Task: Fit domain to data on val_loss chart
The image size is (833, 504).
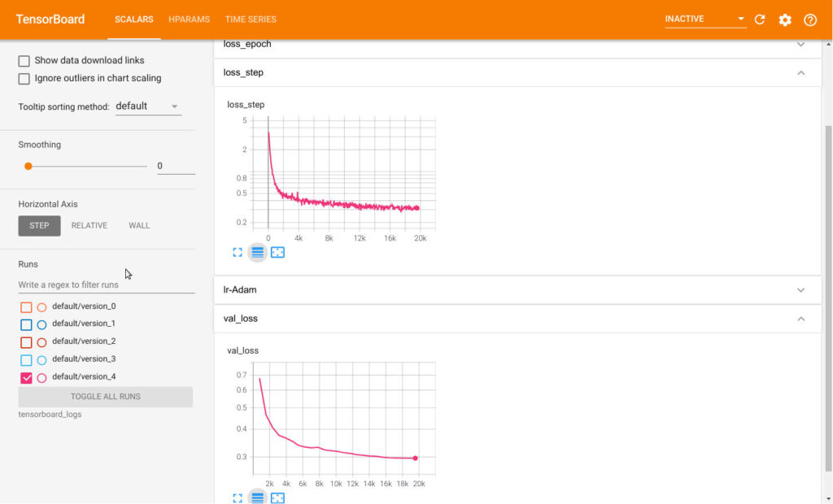Action: 277,497
